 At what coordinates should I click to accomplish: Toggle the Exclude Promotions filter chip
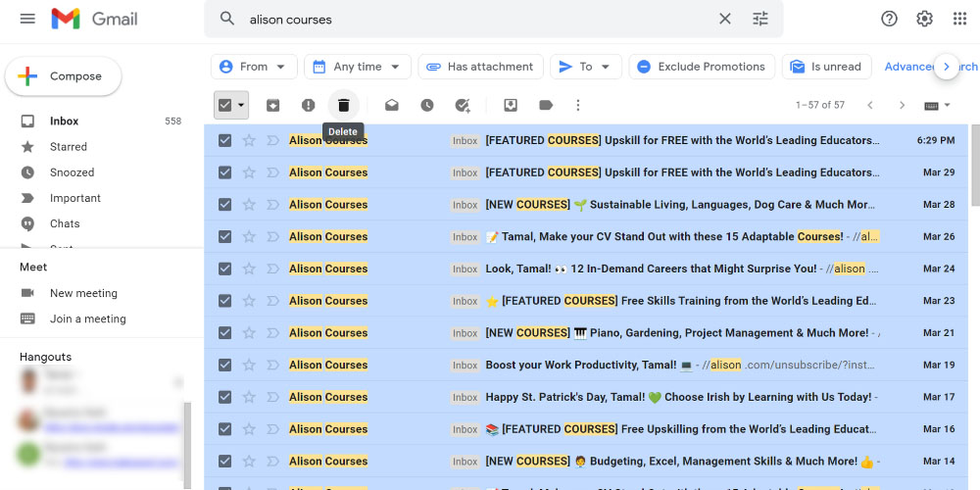(x=702, y=67)
